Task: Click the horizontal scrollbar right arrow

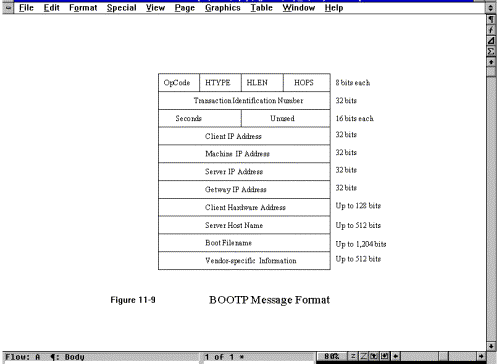Action: [481, 356]
